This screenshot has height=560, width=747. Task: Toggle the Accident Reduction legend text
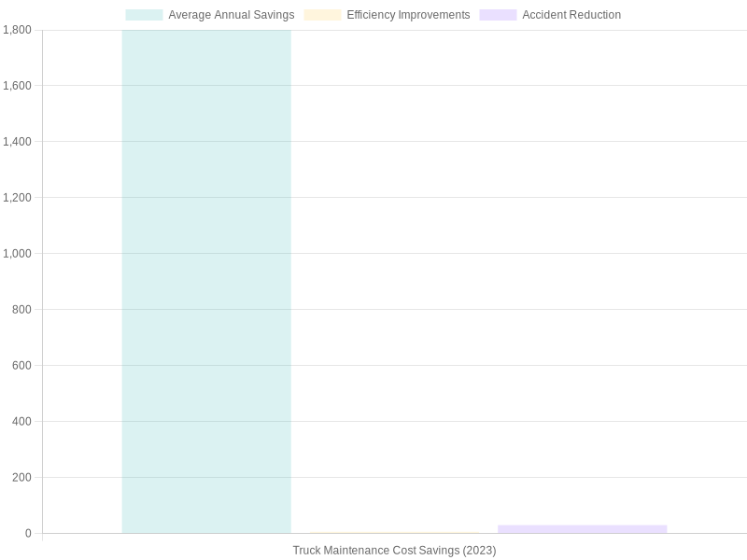tap(571, 15)
